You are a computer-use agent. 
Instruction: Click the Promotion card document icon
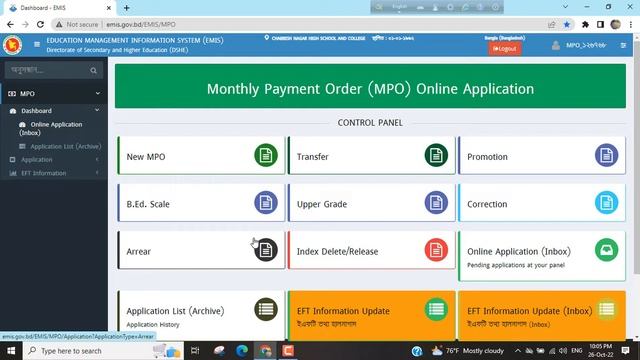606,155
